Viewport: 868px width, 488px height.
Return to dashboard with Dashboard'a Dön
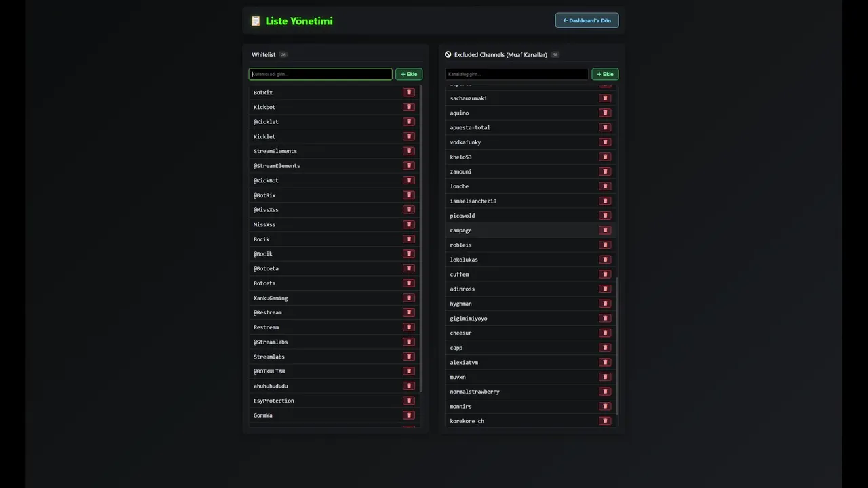click(x=587, y=20)
